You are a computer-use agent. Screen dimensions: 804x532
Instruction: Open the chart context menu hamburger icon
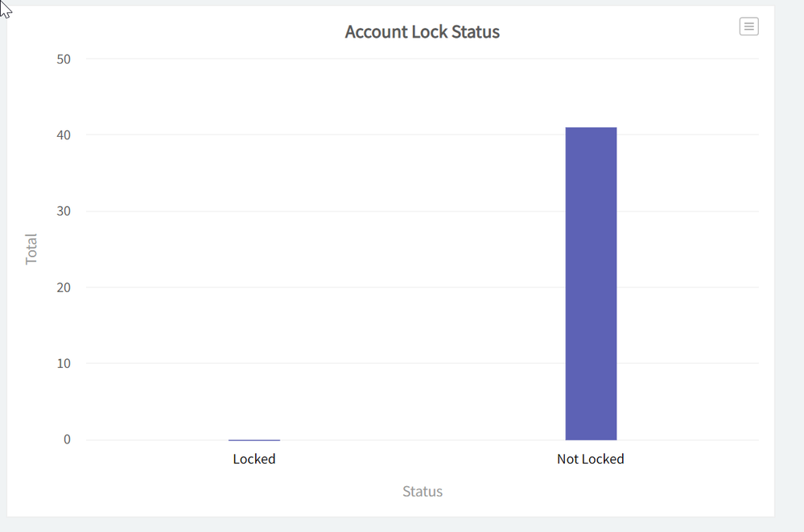tap(748, 27)
